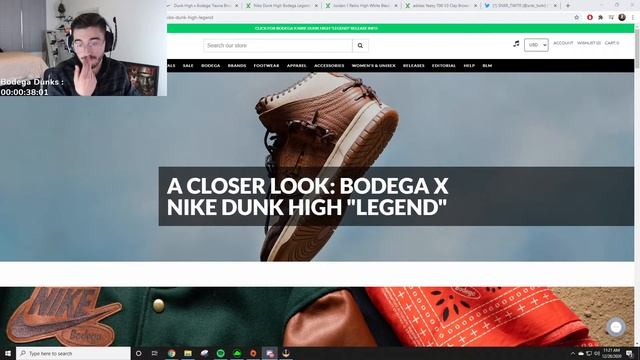The image size is (640, 360).
Task: Open Chrome profile avatar
Action: point(622,17)
